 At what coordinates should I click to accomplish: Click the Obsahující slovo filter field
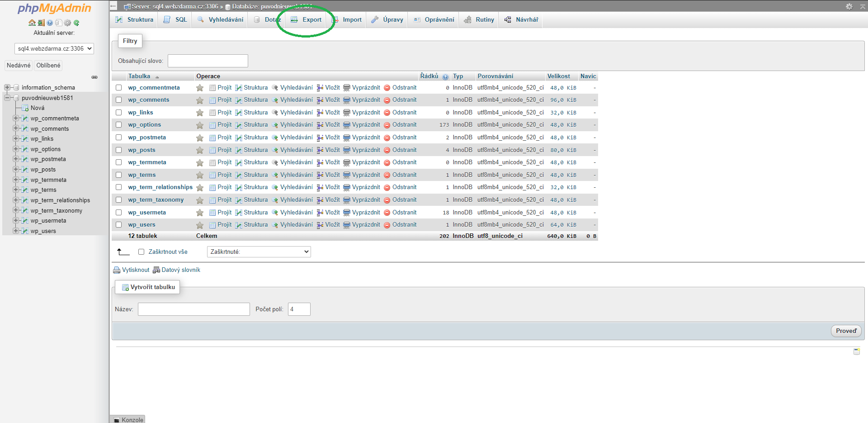point(208,61)
